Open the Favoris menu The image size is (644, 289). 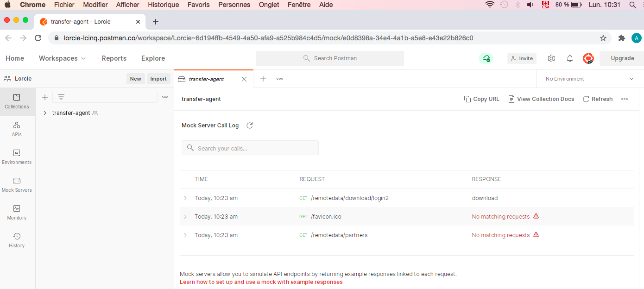point(199,5)
